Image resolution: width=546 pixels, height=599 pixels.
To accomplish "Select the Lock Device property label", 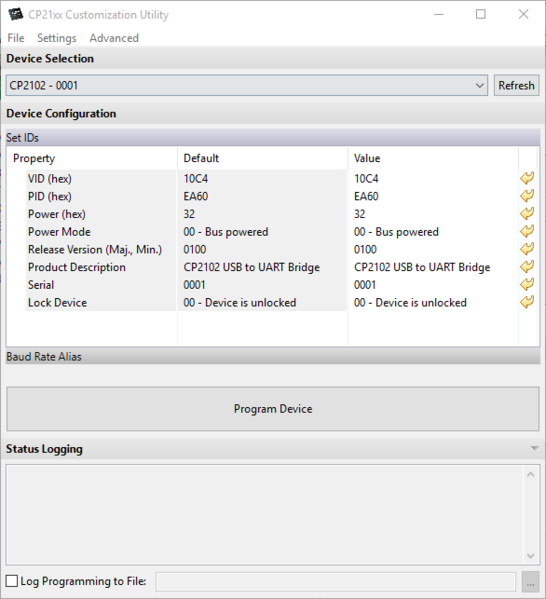I will [x=57, y=302].
